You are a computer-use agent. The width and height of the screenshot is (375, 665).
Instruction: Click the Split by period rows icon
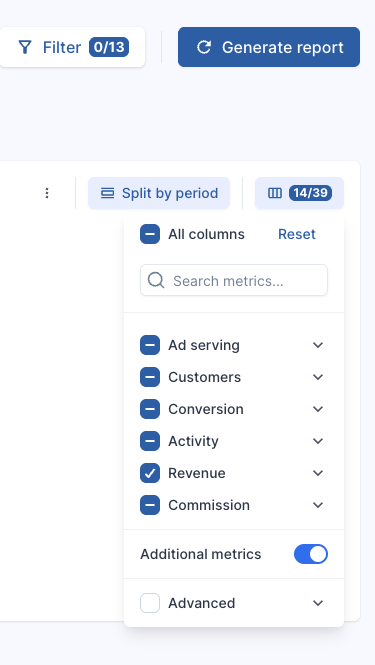[107, 193]
